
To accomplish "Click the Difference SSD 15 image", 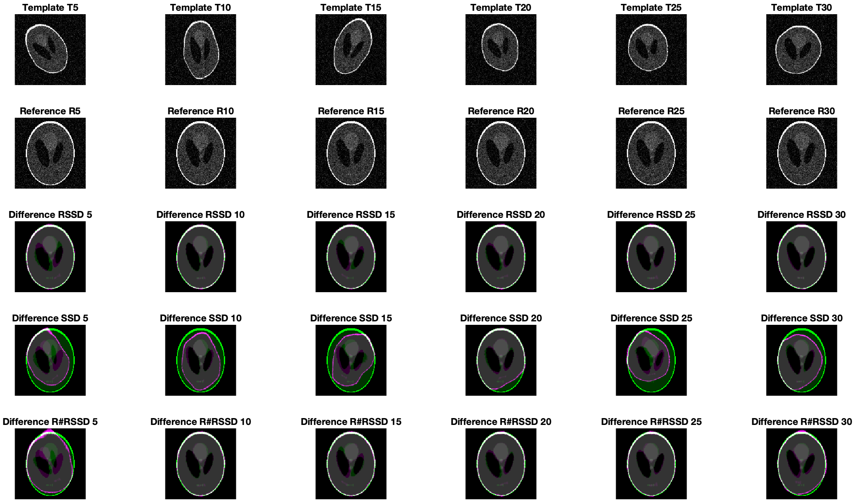I will [351, 360].
